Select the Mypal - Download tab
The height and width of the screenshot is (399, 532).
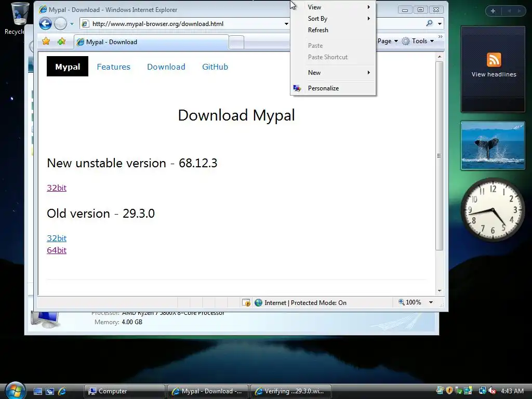[x=151, y=42]
